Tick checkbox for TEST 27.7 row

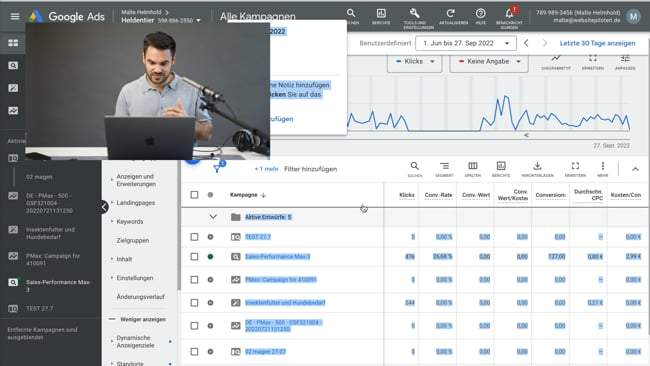pos(194,237)
